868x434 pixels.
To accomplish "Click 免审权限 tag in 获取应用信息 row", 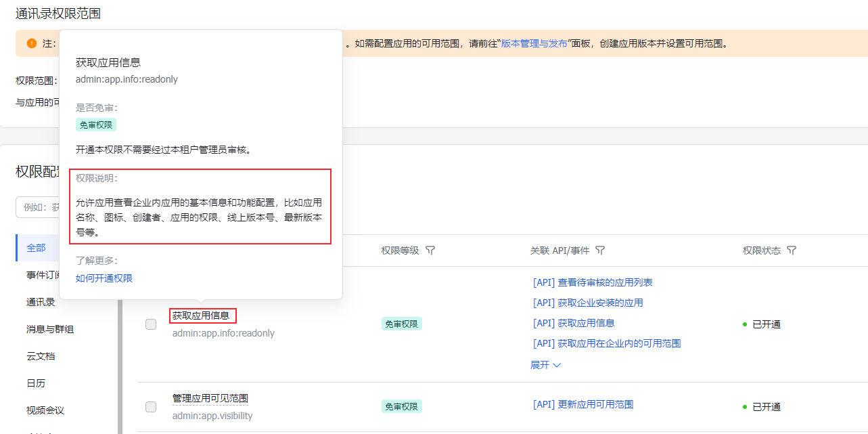I will coord(402,324).
